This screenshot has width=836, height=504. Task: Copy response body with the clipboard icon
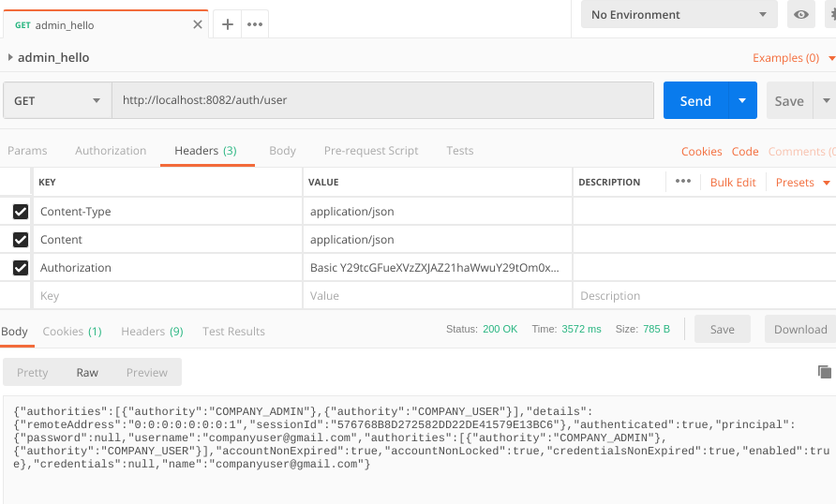tap(824, 371)
